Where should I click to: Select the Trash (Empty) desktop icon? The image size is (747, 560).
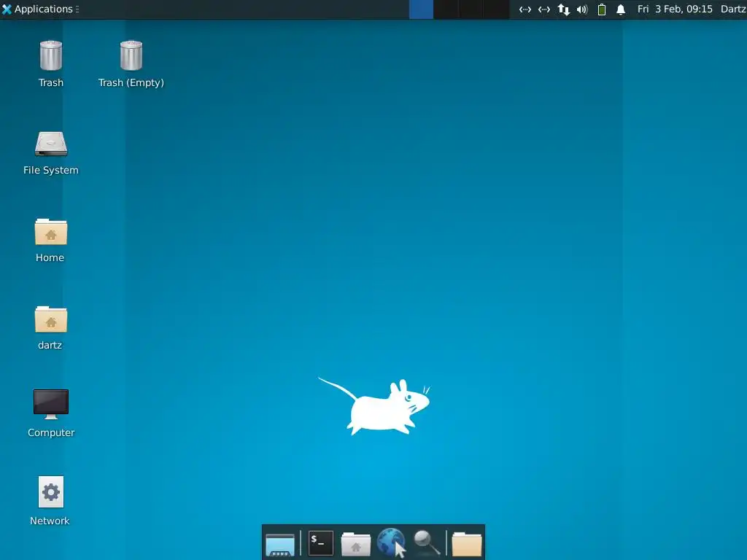(131, 55)
